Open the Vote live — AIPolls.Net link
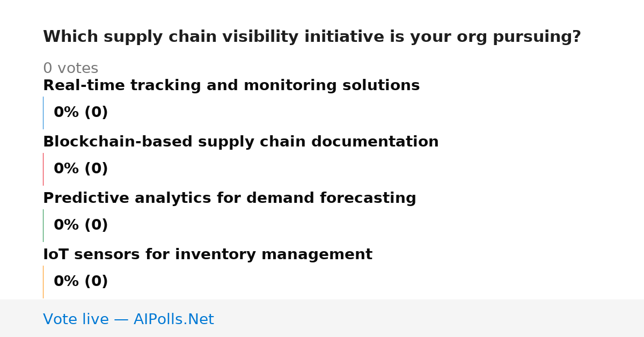 [x=128, y=319]
